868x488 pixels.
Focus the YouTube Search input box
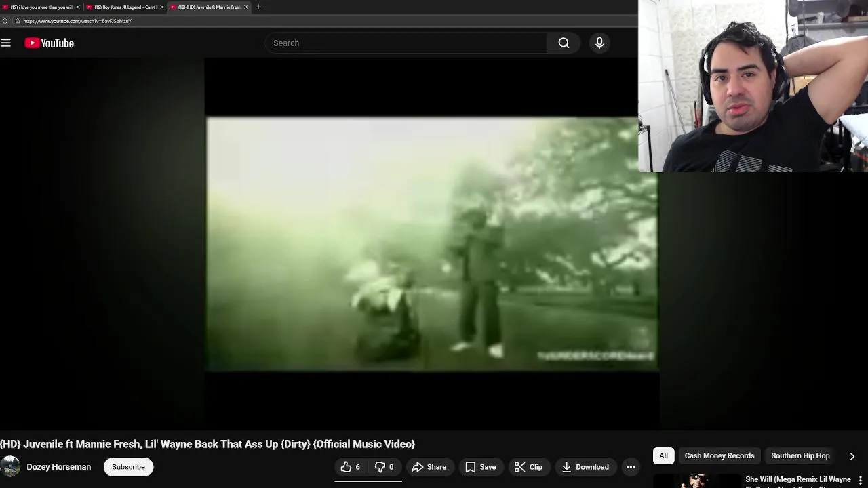click(406, 43)
